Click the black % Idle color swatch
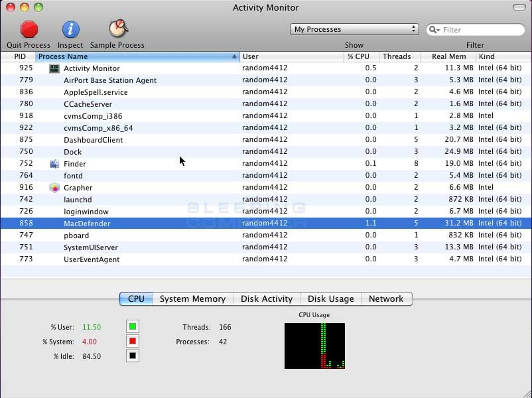Screen dimensions: 532x398 pos(133,356)
